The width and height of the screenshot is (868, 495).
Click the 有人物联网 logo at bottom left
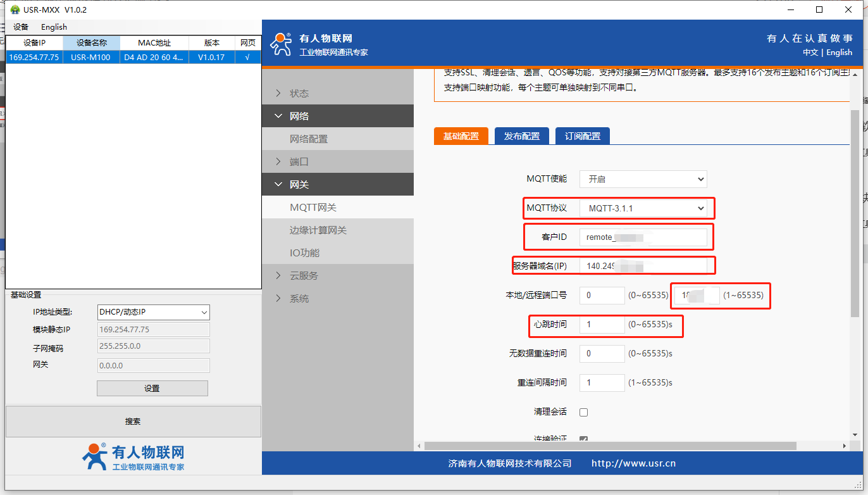pos(133,457)
